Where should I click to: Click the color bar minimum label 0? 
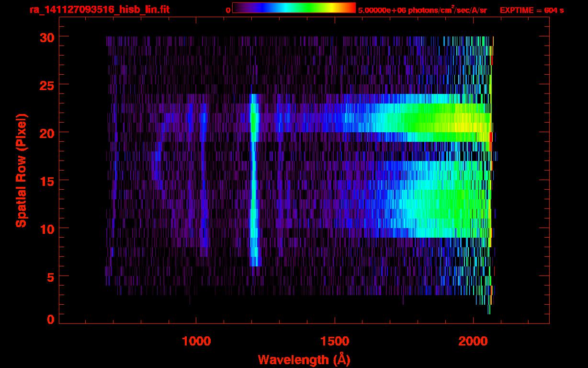click(228, 10)
